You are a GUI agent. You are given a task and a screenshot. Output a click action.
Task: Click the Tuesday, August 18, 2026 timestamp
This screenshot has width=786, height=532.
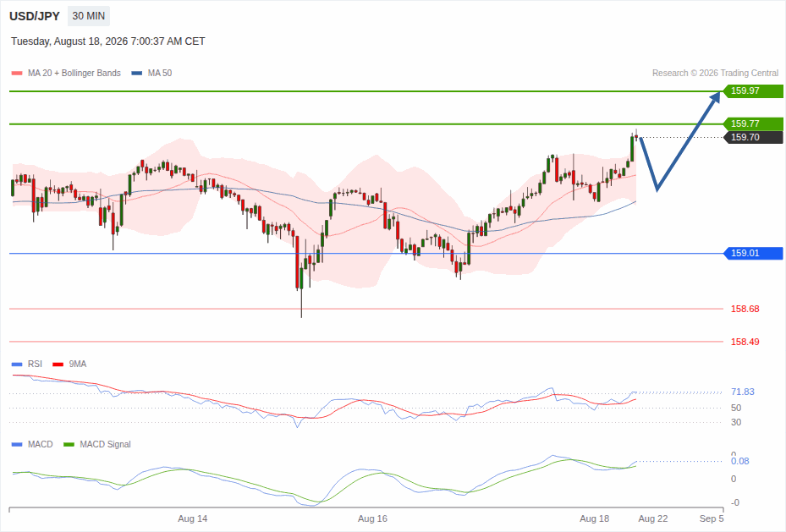[107, 41]
